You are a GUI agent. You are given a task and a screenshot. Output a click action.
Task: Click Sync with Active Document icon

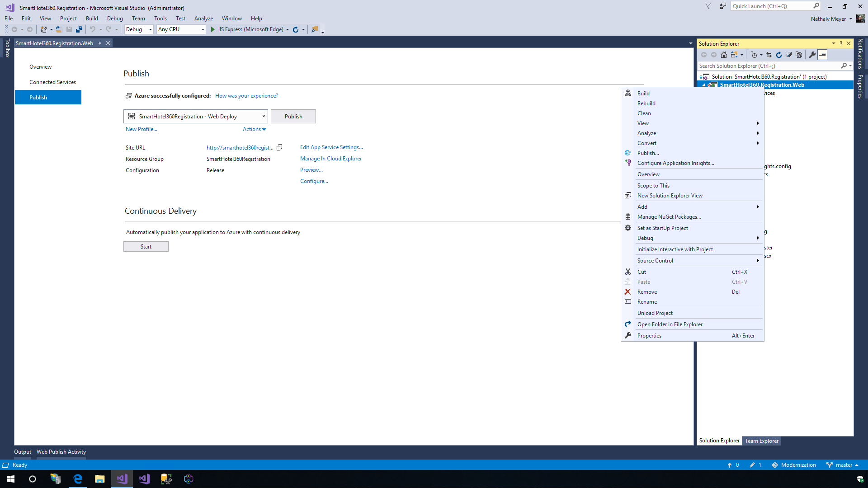pyautogui.click(x=769, y=55)
